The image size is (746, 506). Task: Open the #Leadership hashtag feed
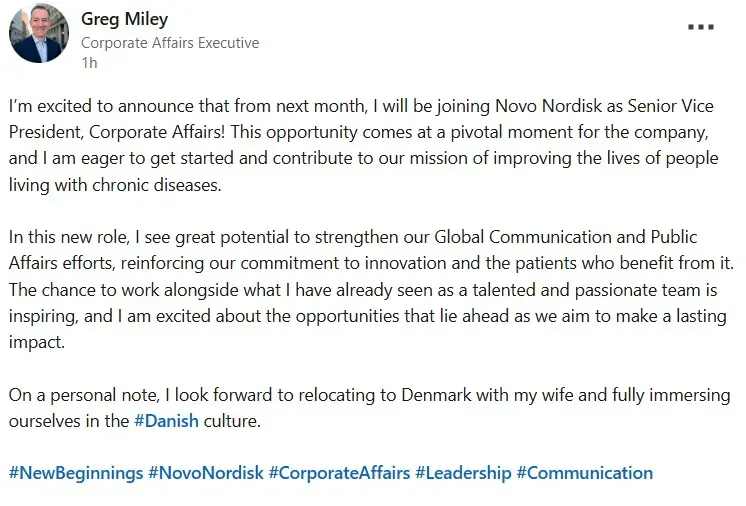(463, 473)
